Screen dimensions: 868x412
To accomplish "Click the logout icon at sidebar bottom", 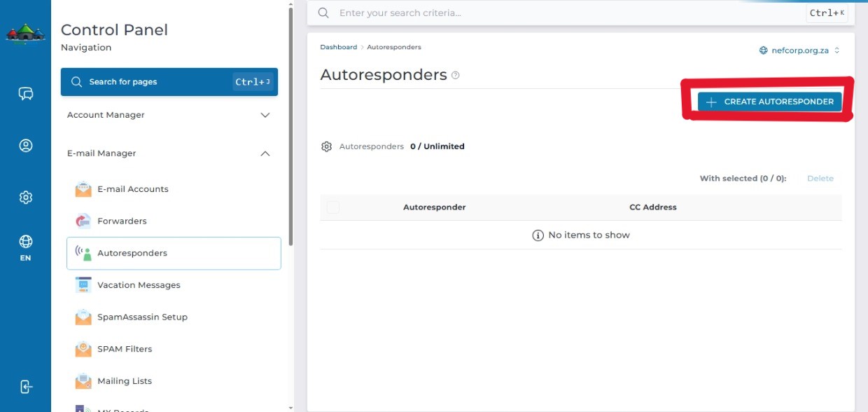I will click(26, 387).
